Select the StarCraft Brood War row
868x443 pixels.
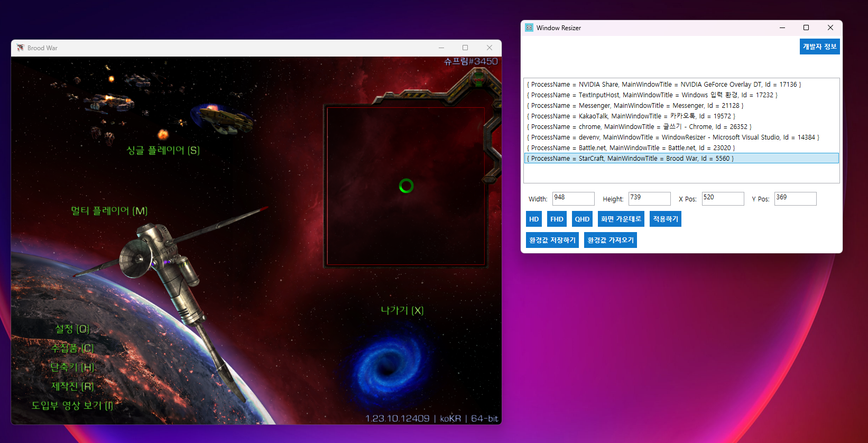681,159
